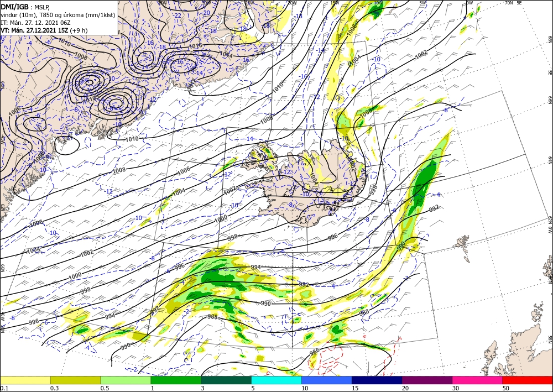Click the "1014" isobar label

click(x=226, y=54)
